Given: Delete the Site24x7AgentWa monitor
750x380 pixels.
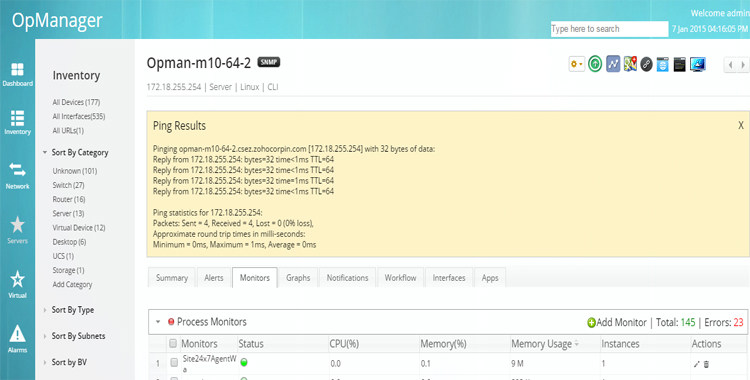Looking at the screenshot, I should pos(706,364).
